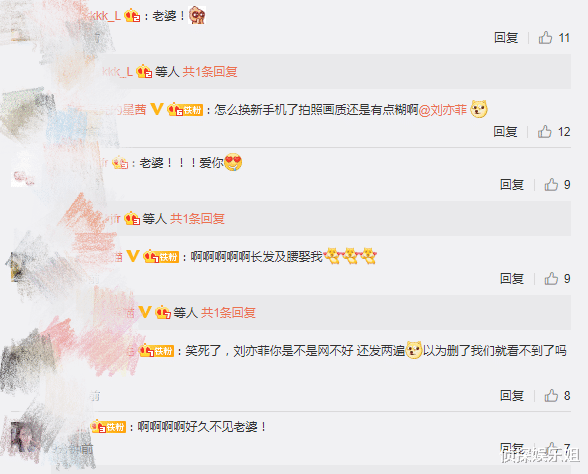The width and height of the screenshot is (588, 474).
Task: Like the comment with 11 likes
Action: (545, 38)
